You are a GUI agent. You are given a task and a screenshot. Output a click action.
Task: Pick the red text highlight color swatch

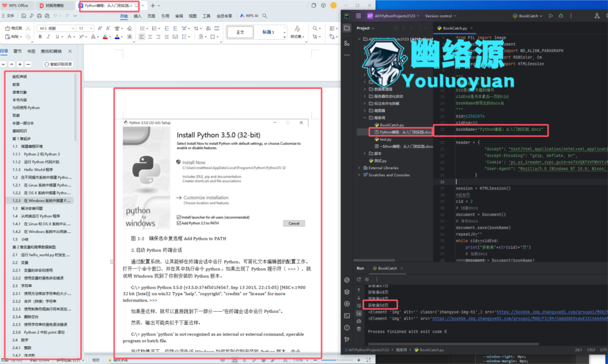point(104,37)
